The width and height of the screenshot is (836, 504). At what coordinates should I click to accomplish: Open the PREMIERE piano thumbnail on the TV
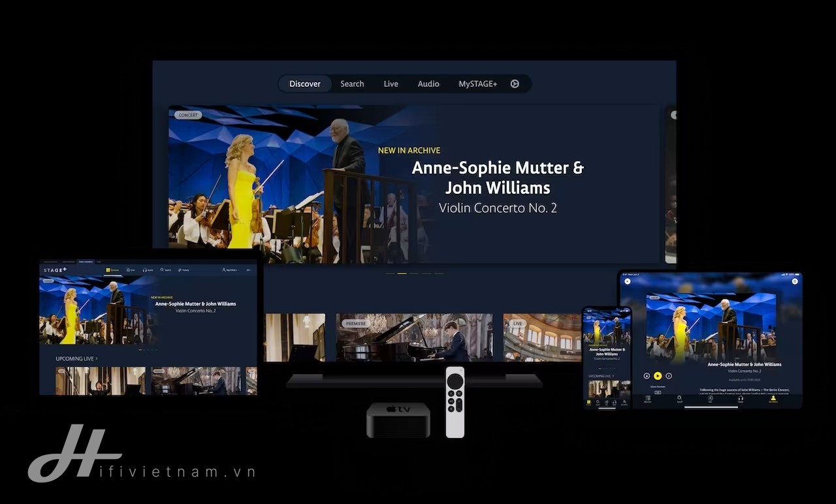pos(414,337)
